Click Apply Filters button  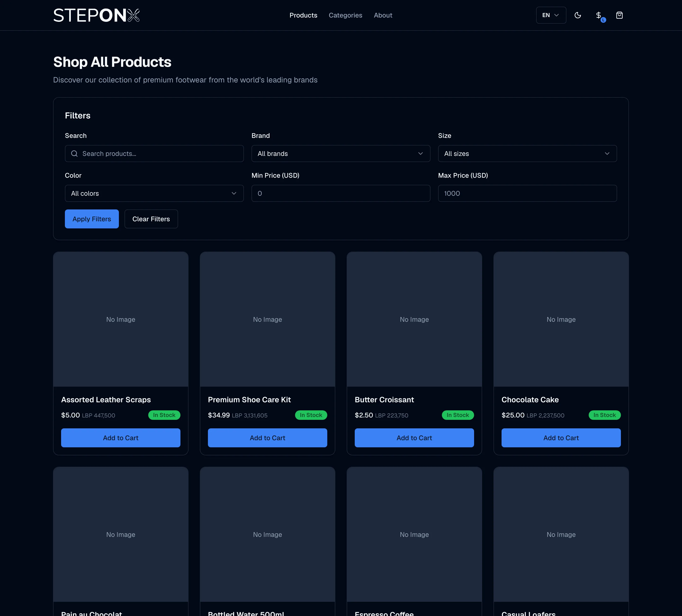[92, 219]
